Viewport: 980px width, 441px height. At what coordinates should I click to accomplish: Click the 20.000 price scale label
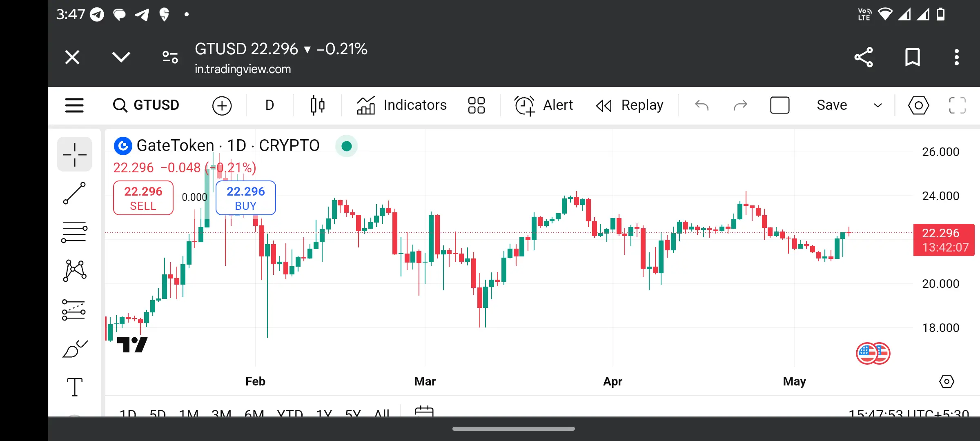click(940, 284)
